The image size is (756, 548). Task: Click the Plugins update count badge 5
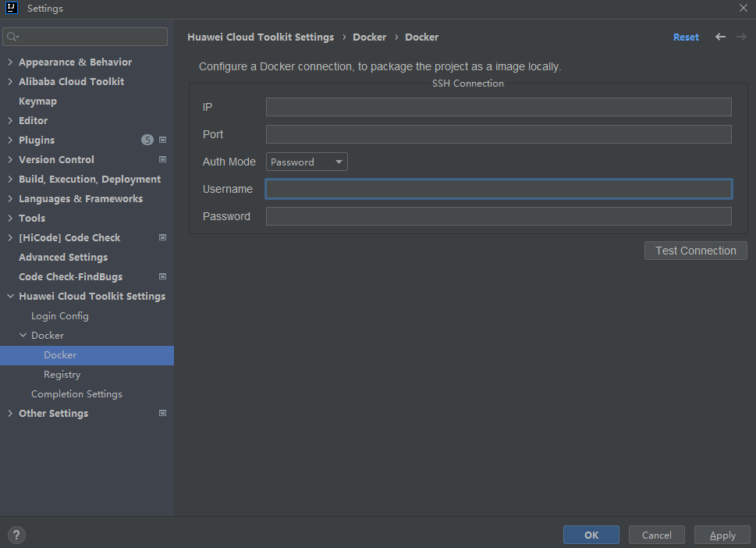coord(147,140)
